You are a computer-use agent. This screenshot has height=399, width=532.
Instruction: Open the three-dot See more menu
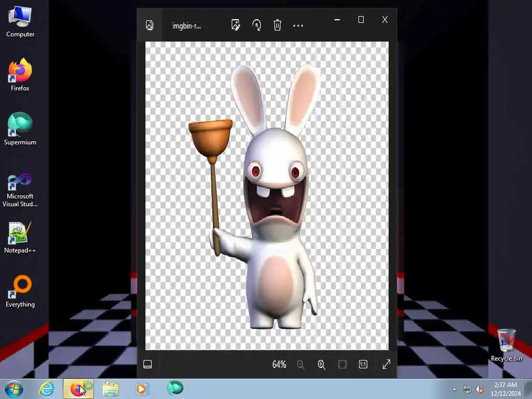(x=298, y=25)
